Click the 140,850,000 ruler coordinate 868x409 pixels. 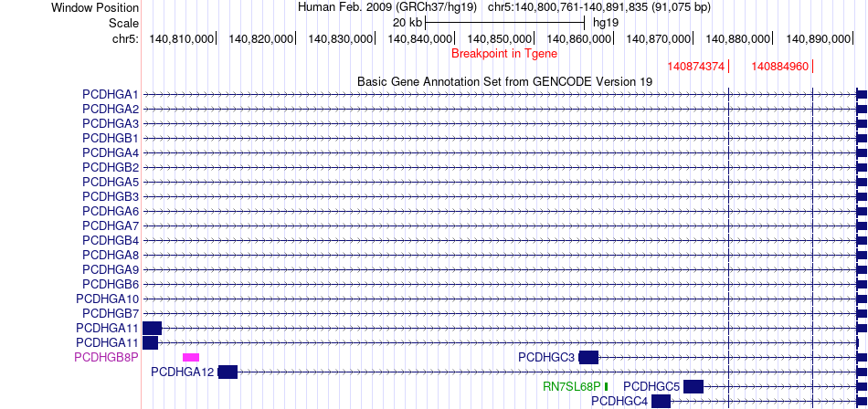pos(500,39)
